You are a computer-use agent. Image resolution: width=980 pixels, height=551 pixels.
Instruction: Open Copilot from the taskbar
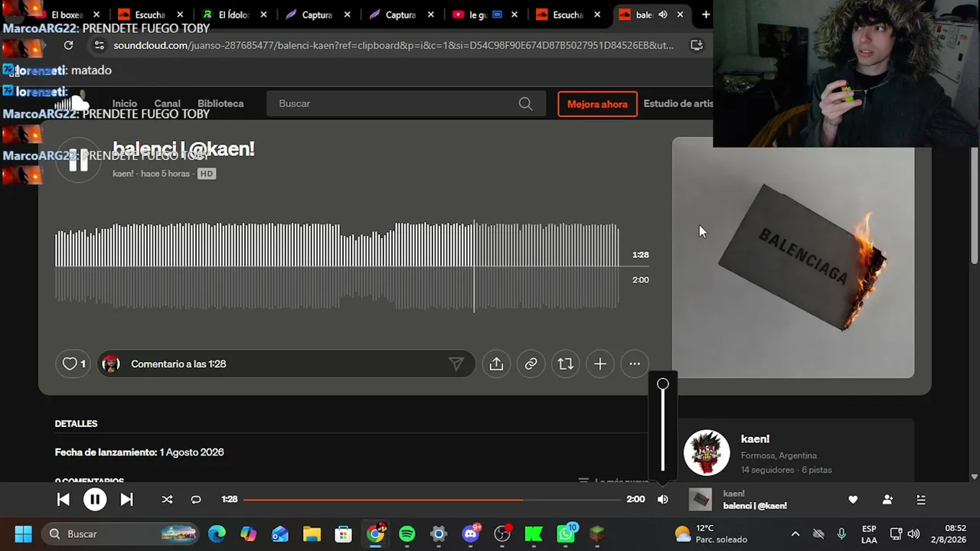tap(248, 534)
